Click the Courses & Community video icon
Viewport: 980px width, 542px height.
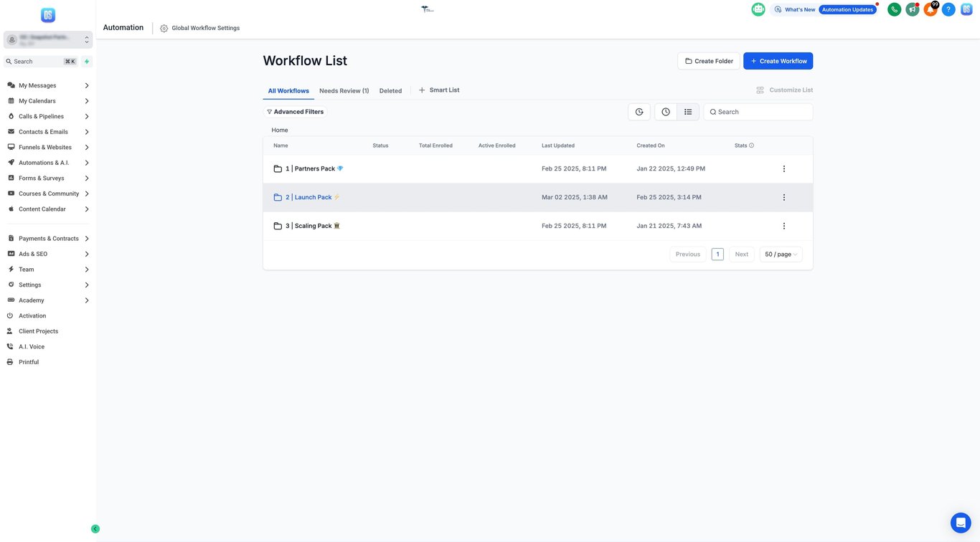pos(11,194)
